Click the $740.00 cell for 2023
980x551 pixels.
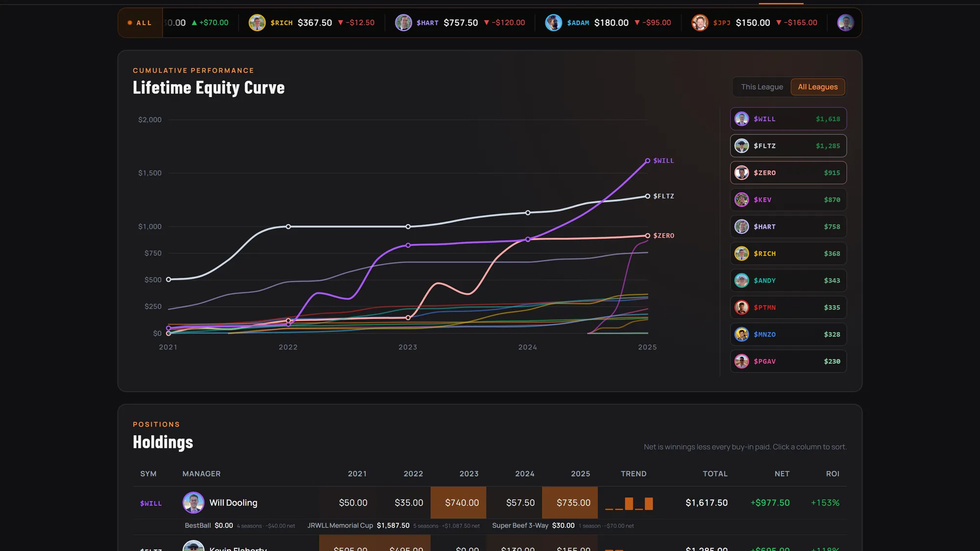click(459, 503)
